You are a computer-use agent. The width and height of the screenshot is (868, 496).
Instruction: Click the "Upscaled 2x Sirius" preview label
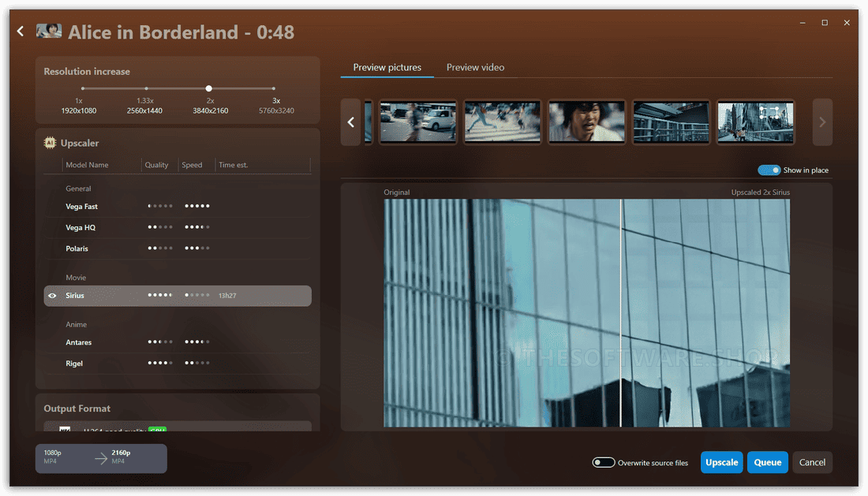pyautogui.click(x=760, y=192)
